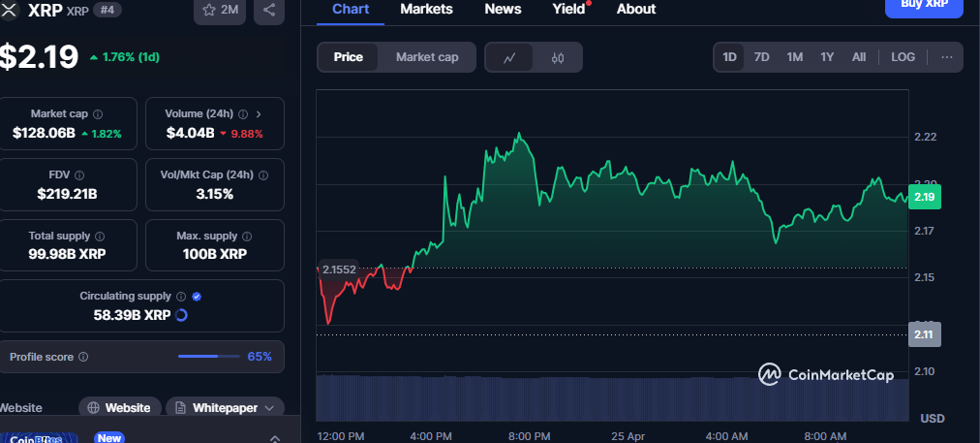
Task: Select the Price toggle option
Action: pyautogui.click(x=348, y=57)
